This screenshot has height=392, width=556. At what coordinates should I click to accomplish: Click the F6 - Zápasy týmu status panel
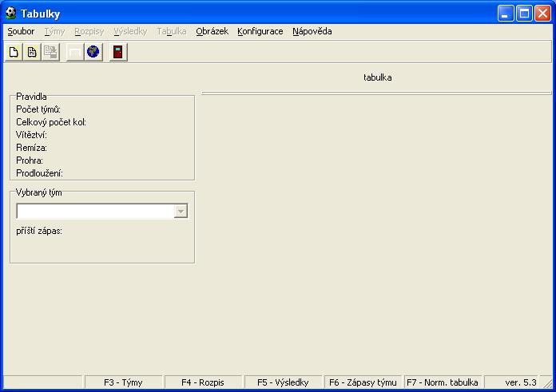point(363,382)
